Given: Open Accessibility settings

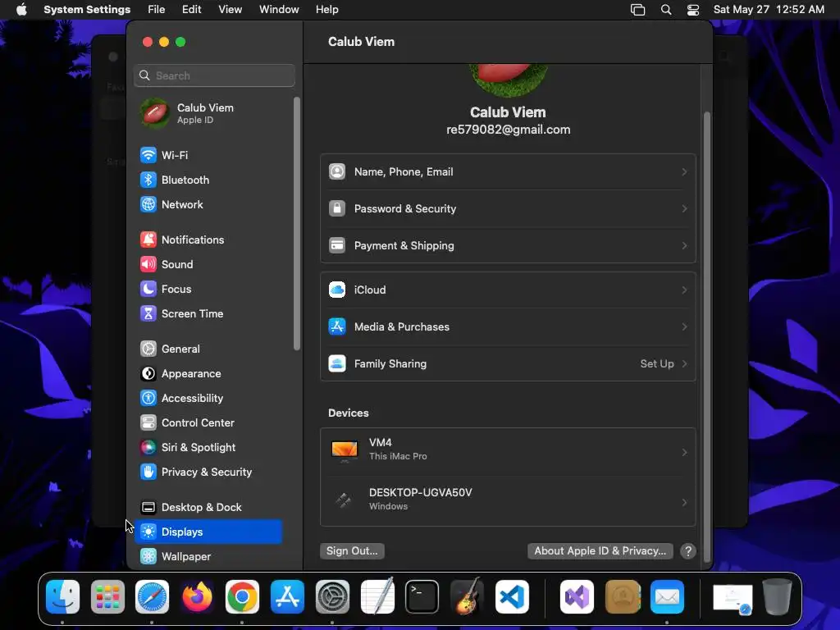Looking at the screenshot, I should coord(208,399).
